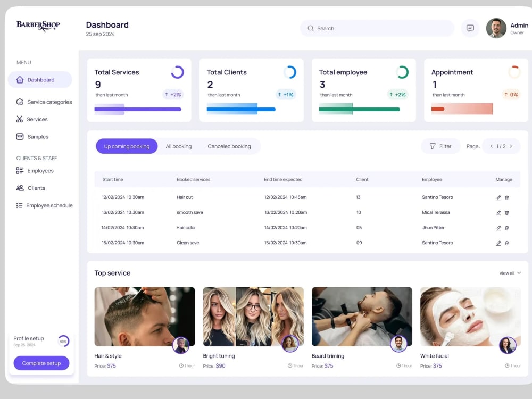Screen dimensions: 532x399
Task: Click the Total Clients ring icon
Action: (x=290, y=72)
